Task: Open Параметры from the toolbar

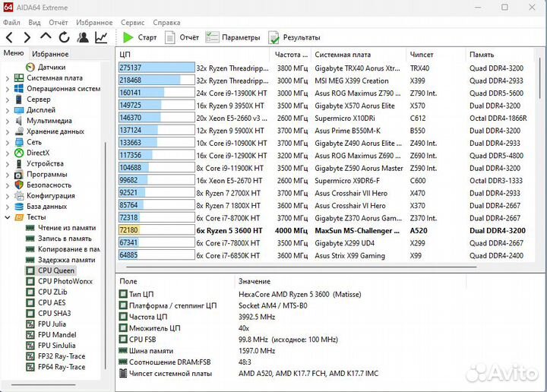Action: click(232, 37)
